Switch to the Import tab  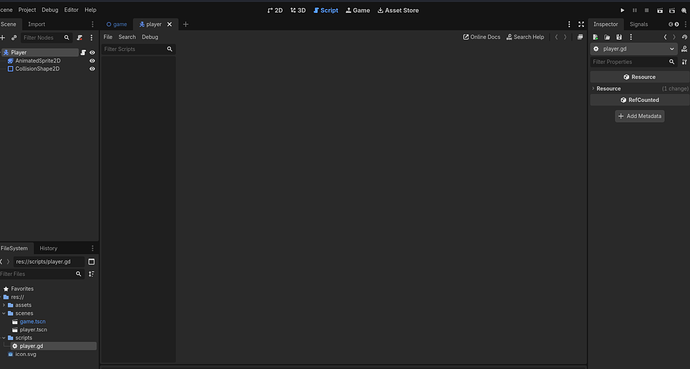pyautogui.click(x=37, y=24)
